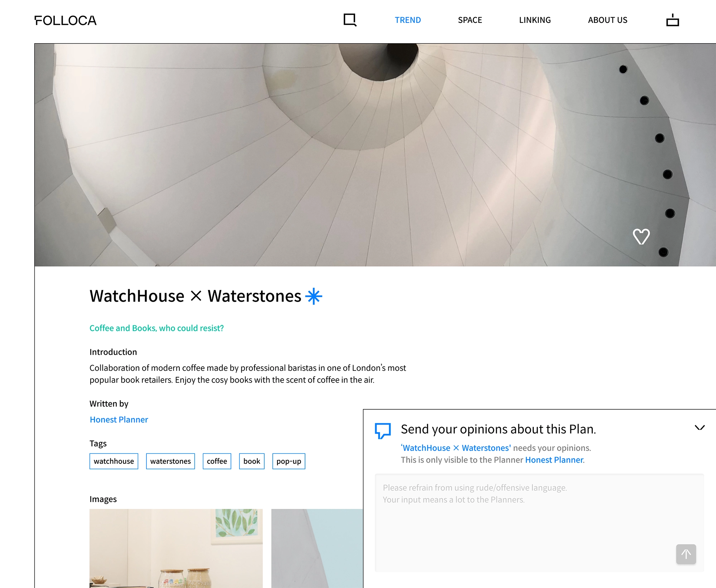The width and height of the screenshot is (716, 588).
Task: Open the inbox tray icon in header
Action: click(672, 20)
